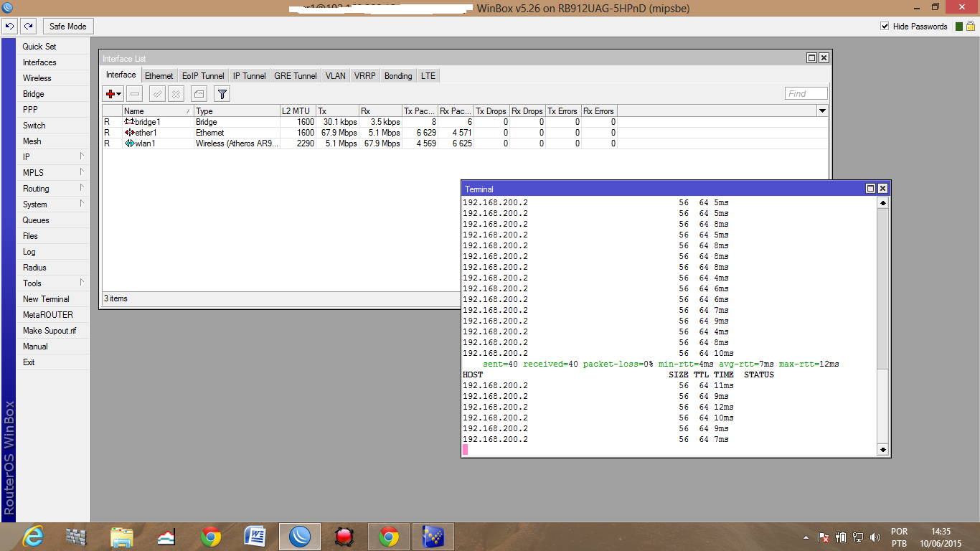Open the interface list Filter funnel

pos(222,94)
